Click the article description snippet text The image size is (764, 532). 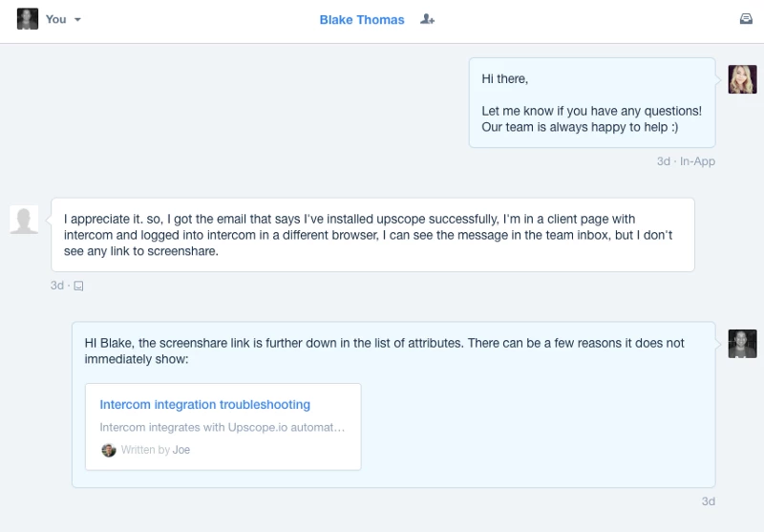[222, 428]
